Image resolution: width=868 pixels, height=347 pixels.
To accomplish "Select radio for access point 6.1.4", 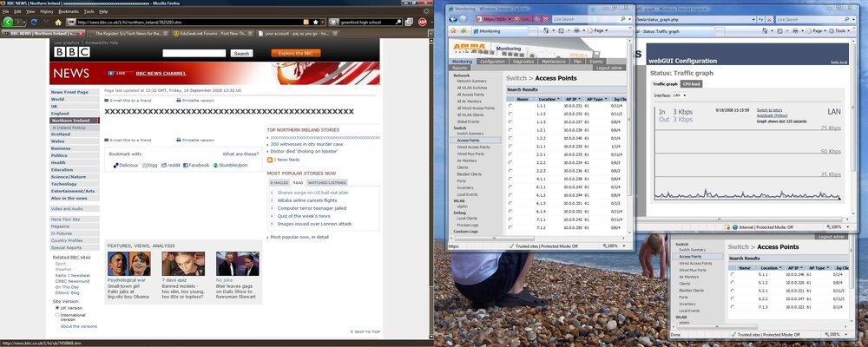I will (x=510, y=212).
